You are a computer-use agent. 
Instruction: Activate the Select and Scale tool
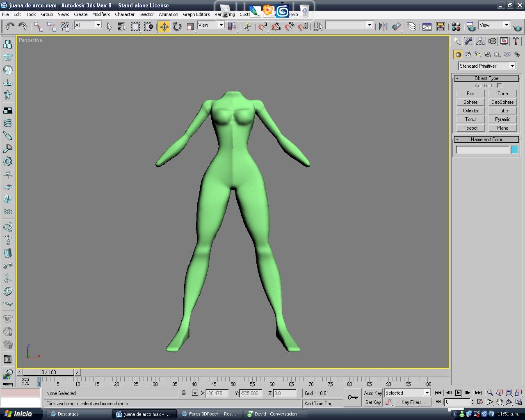190,27
